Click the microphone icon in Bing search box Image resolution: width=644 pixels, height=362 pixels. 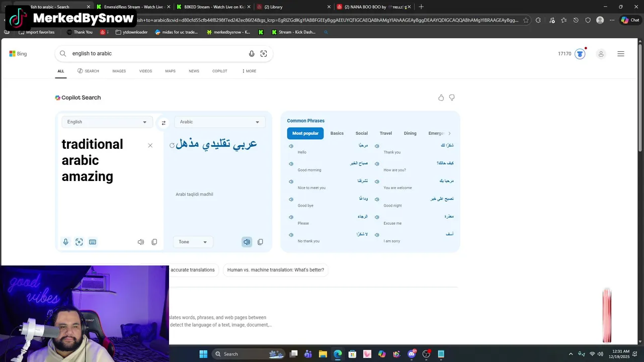coord(252,54)
